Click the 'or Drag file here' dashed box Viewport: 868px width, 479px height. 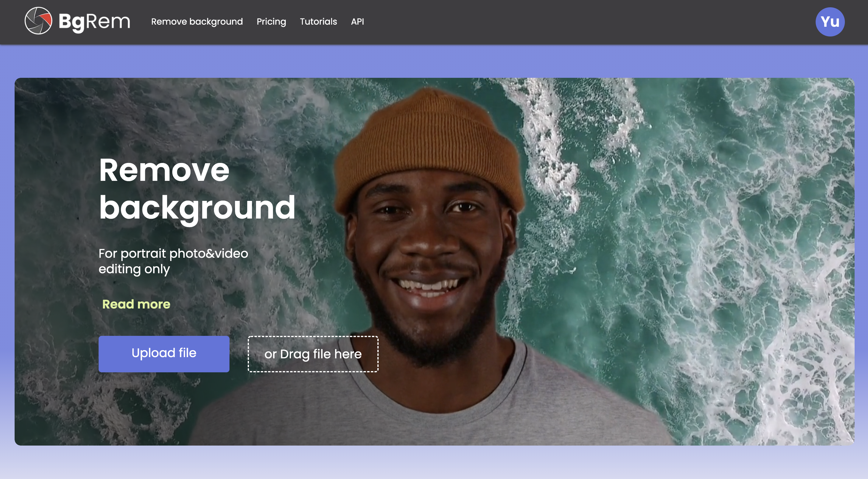[x=313, y=354]
